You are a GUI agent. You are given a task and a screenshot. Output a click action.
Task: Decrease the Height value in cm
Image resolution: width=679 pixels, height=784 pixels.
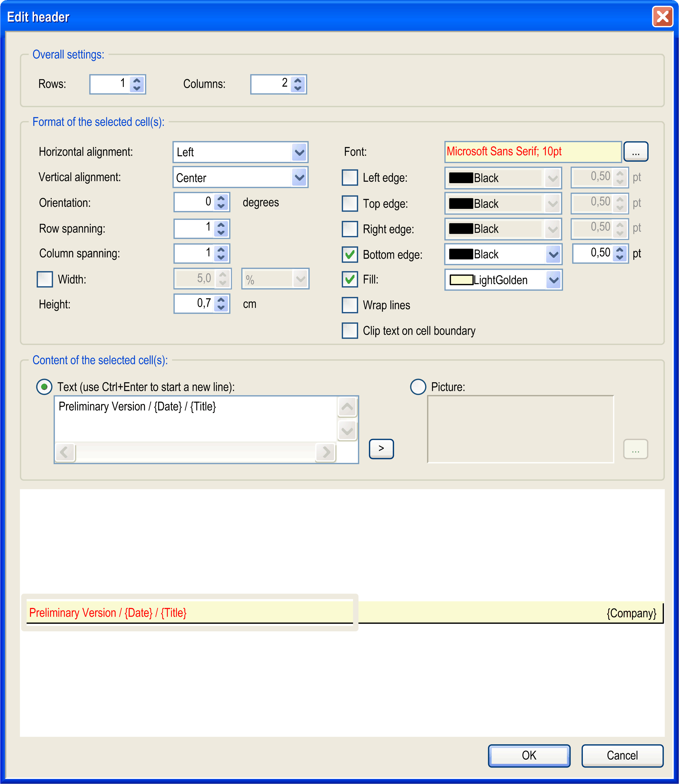coord(221,308)
